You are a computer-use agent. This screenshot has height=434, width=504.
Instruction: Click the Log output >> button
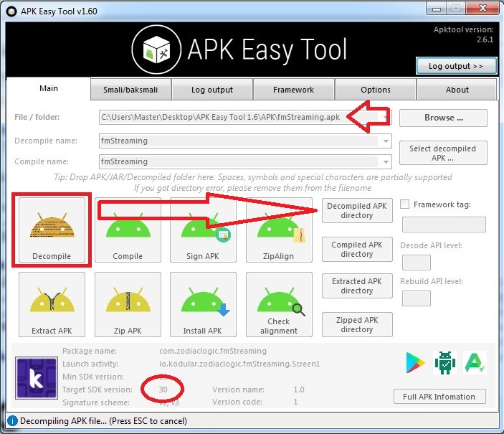coord(456,66)
